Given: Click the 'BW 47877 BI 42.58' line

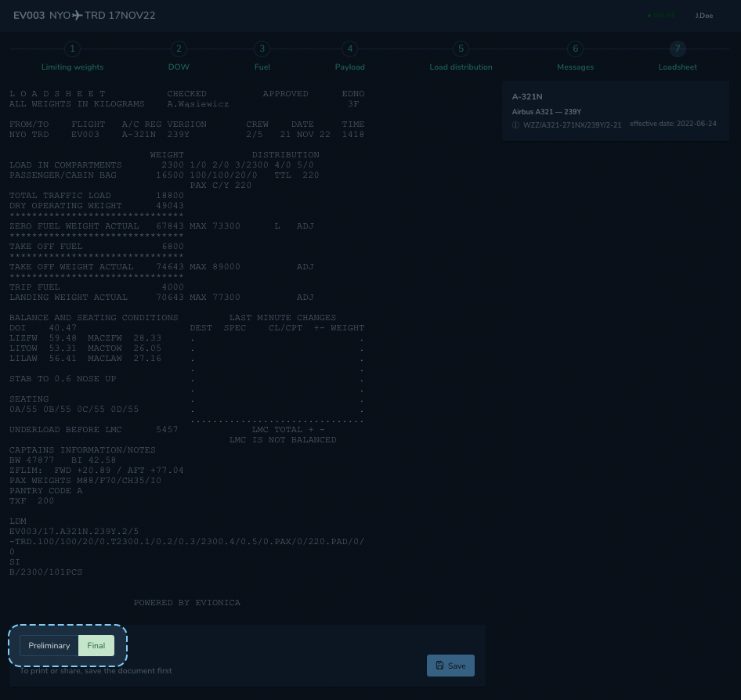Looking at the screenshot, I should coord(63,460).
